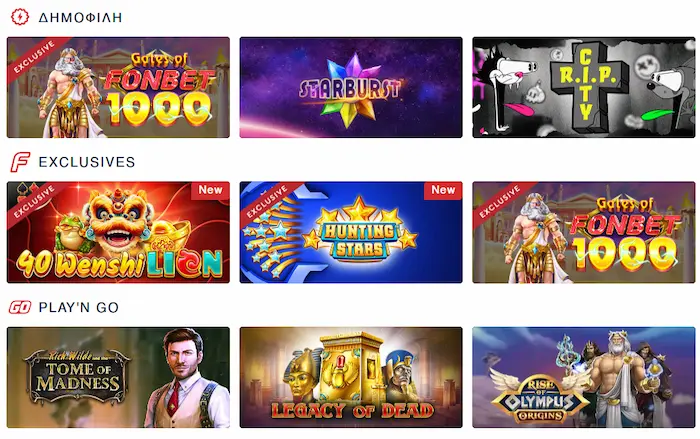700x439 pixels.
Task: Open the R.I.P. City game tile
Action: pyautogui.click(x=584, y=88)
